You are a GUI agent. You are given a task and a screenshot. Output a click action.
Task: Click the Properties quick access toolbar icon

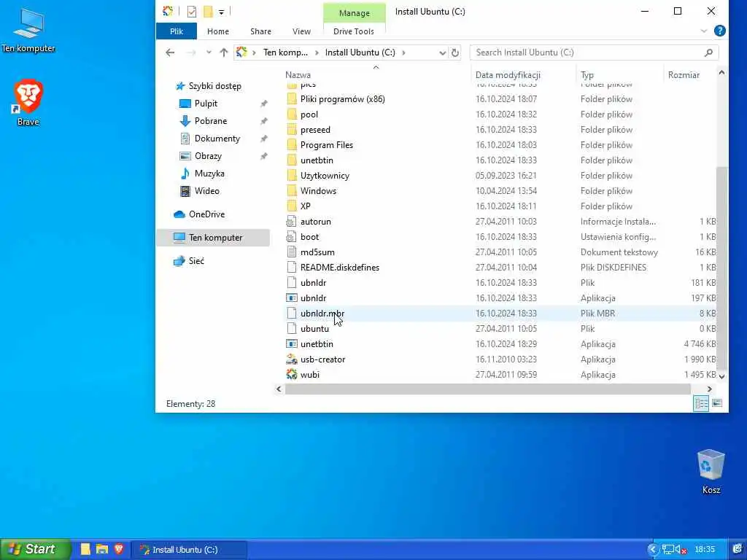tap(192, 12)
